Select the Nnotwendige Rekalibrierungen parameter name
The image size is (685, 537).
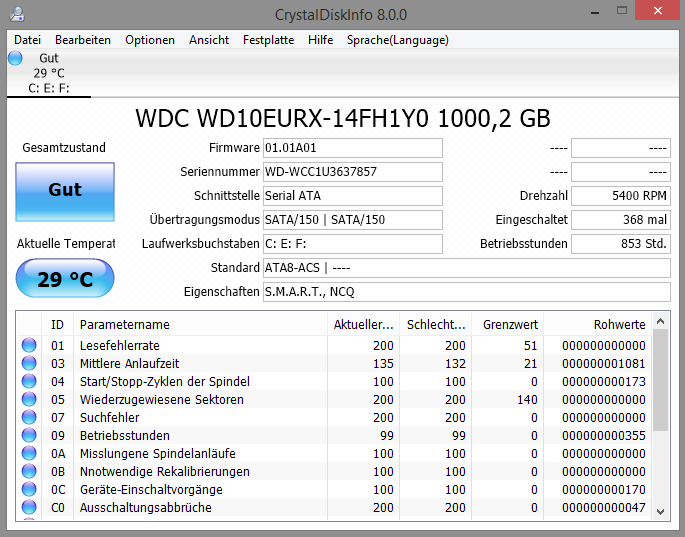pyautogui.click(x=165, y=471)
